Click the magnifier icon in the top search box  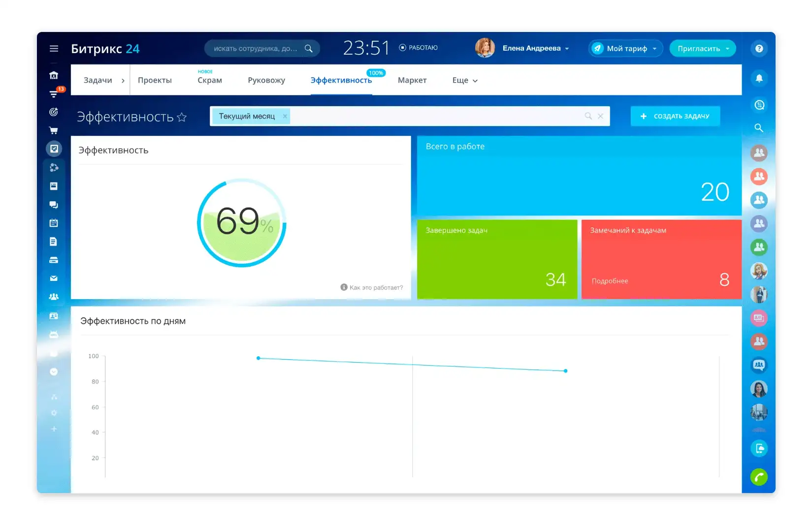pyautogui.click(x=309, y=48)
